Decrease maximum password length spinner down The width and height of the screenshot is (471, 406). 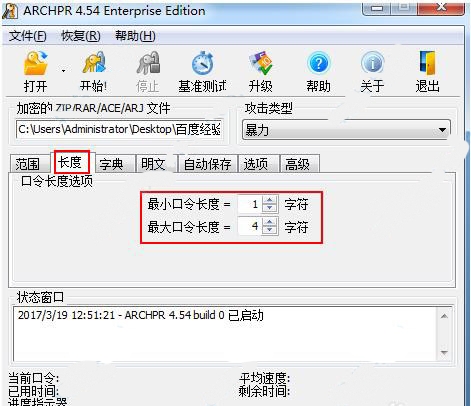coord(269,230)
